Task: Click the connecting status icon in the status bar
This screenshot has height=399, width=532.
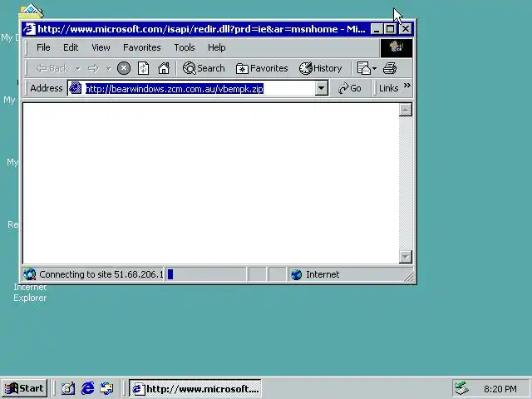Action: (30, 274)
